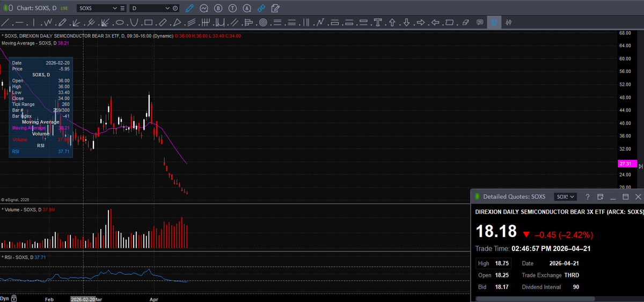
Task: Click the High 18.75 field
Action: coord(494,263)
